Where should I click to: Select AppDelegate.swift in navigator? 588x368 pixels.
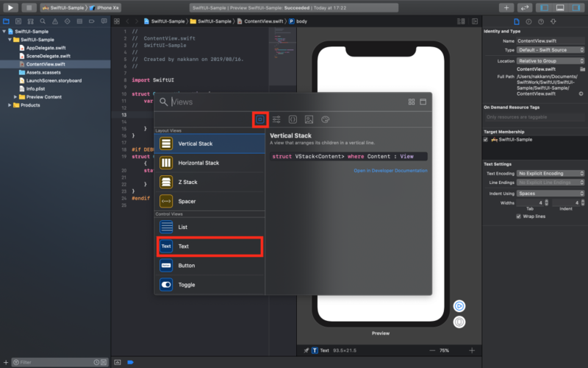tap(46, 48)
